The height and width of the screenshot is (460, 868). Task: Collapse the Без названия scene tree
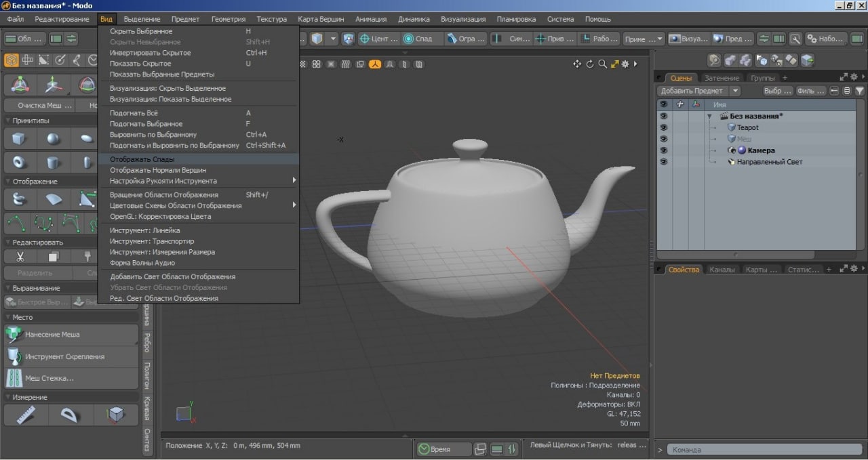point(710,117)
